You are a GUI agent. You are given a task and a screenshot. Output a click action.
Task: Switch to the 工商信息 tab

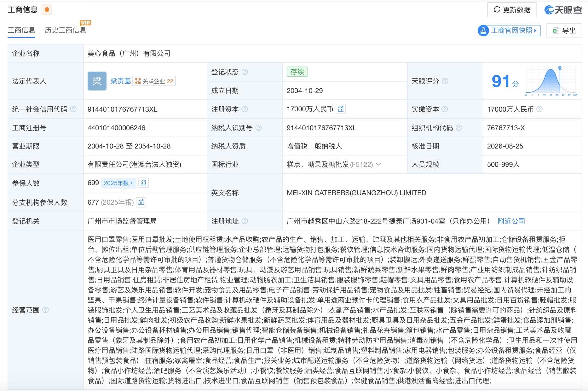click(21, 30)
